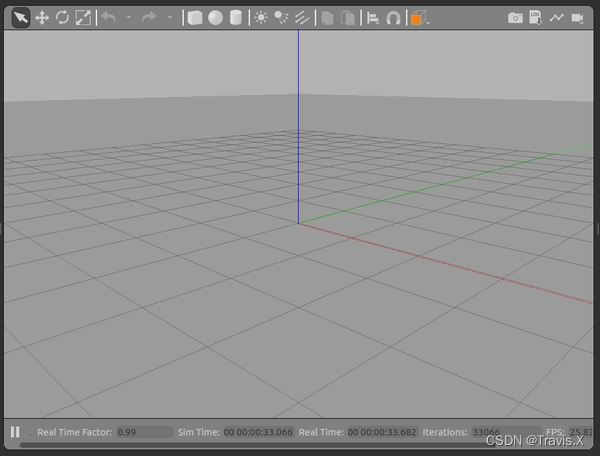The height and width of the screenshot is (456, 600).
Task: Add a Point light
Action: pyautogui.click(x=261, y=18)
